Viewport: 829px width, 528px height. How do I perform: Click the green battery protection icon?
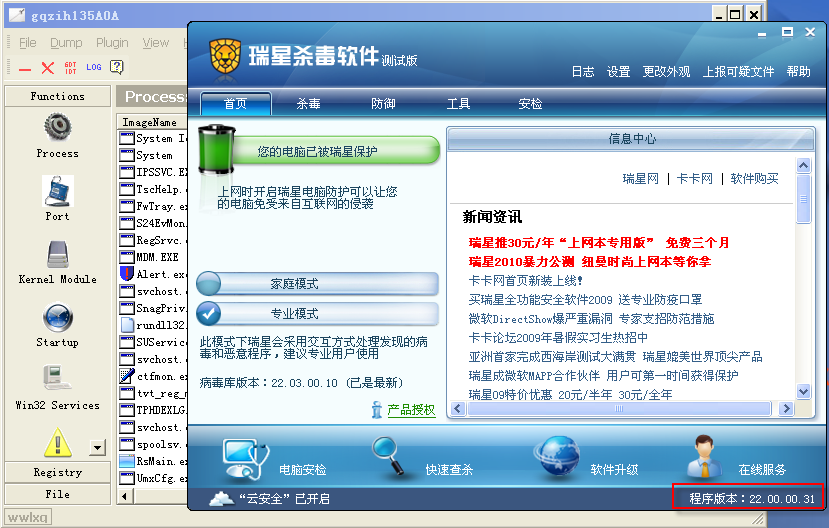click(x=217, y=150)
